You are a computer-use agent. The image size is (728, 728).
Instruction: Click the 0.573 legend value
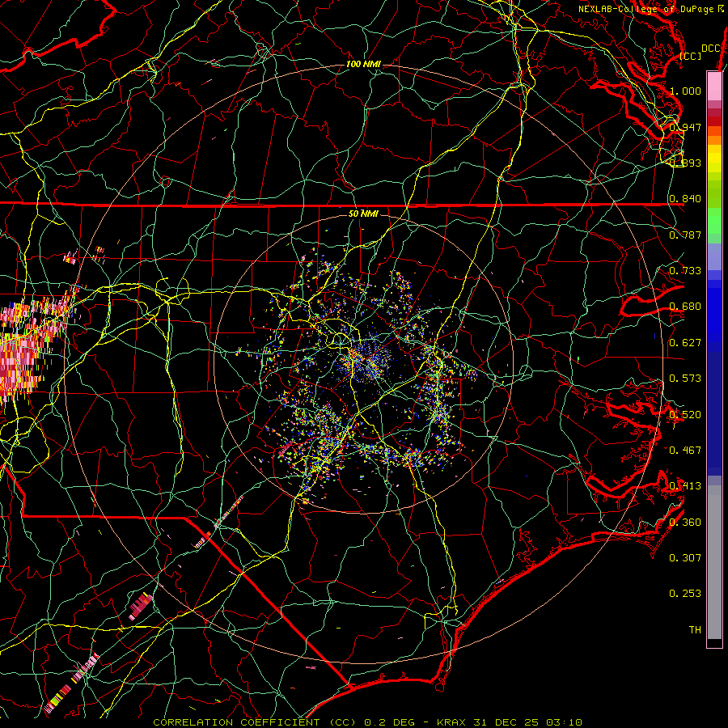[685, 379]
